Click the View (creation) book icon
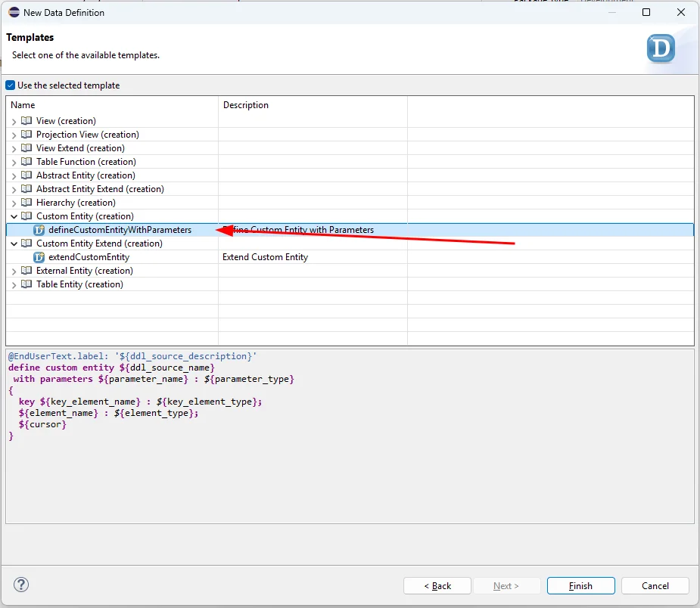 point(26,120)
